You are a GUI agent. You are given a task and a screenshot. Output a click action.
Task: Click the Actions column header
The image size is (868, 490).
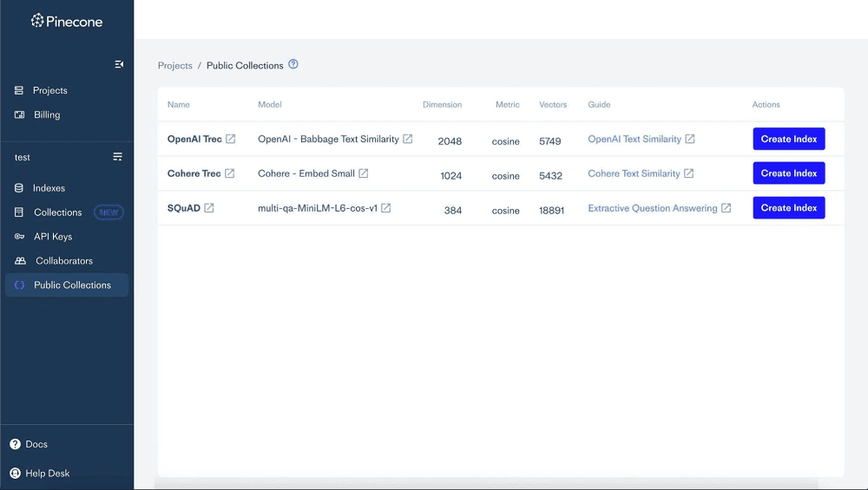point(766,105)
